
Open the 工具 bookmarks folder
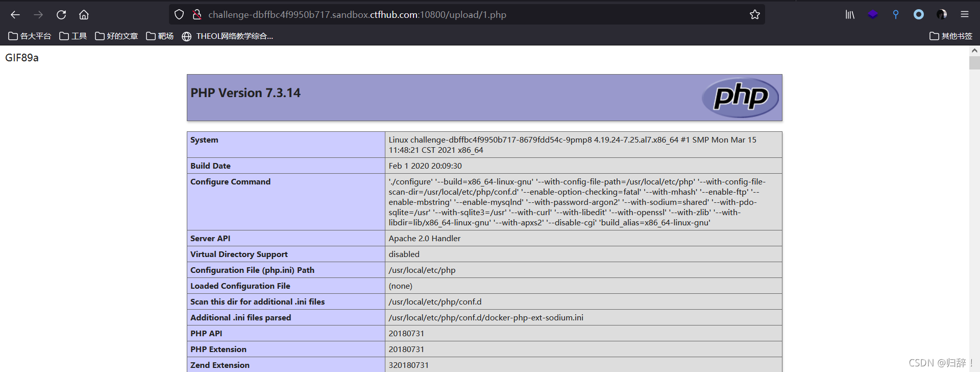73,36
